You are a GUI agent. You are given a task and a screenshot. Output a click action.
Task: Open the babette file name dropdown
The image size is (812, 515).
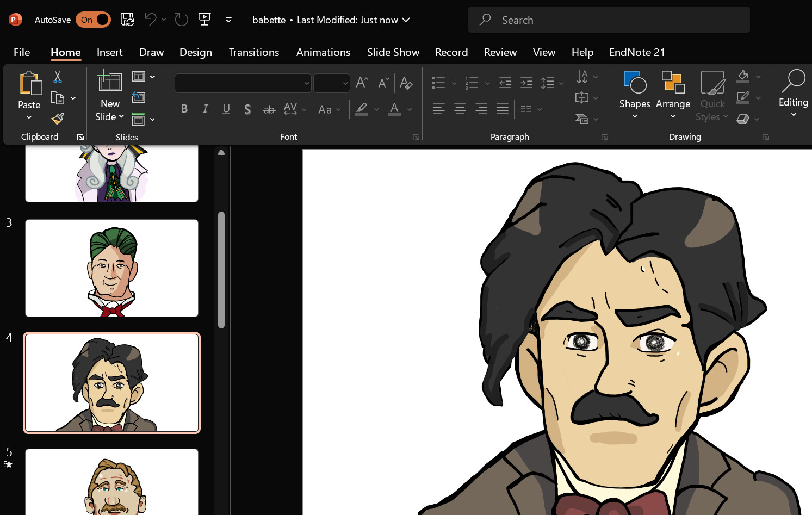[331, 20]
